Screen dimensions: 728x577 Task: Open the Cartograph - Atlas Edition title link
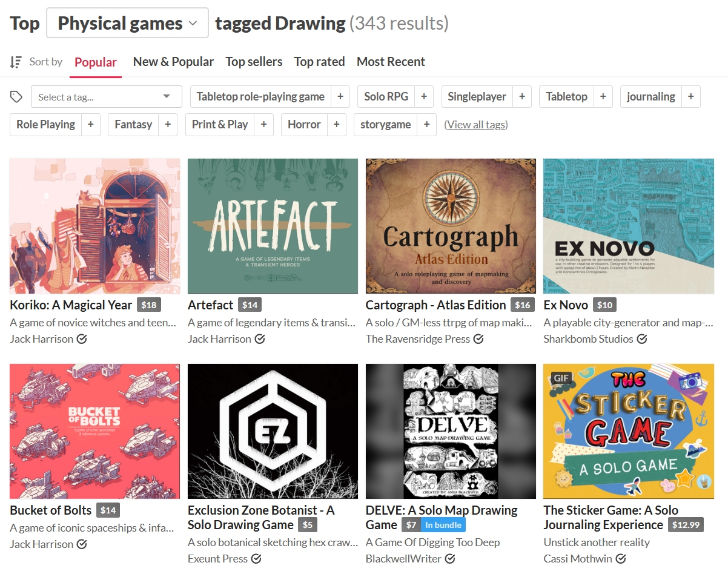[435, 305]
